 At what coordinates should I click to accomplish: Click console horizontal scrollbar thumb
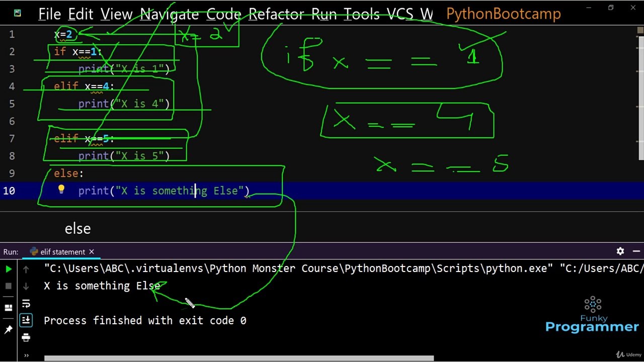tap(239, 358)
